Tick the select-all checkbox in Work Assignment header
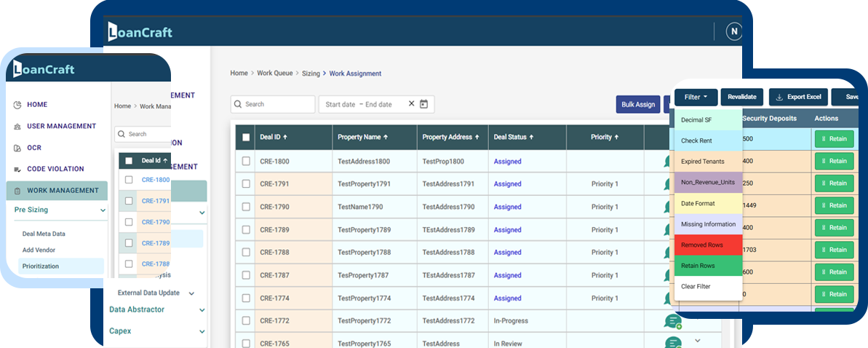The width and height of the screenshot is (868, 348). point(247,138)
